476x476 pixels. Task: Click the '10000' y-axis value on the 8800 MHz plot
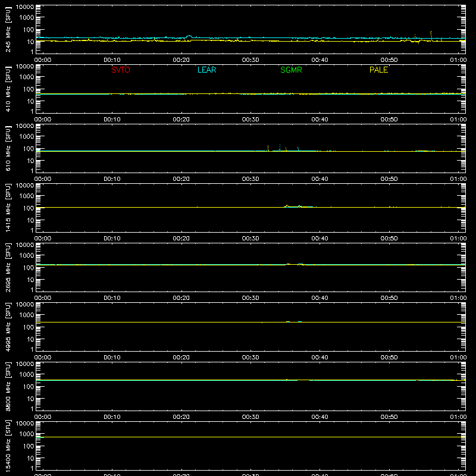tap(25, 364)
